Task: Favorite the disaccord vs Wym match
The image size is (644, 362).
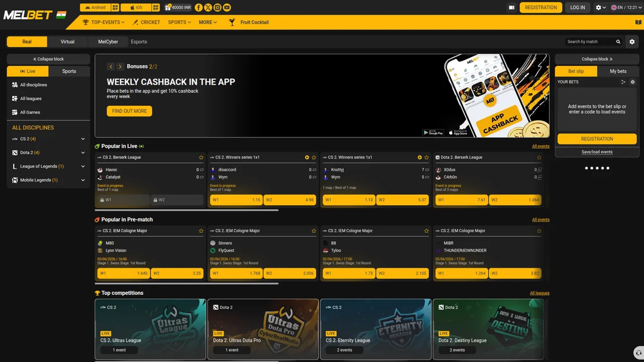Action: tap(314, 157)
